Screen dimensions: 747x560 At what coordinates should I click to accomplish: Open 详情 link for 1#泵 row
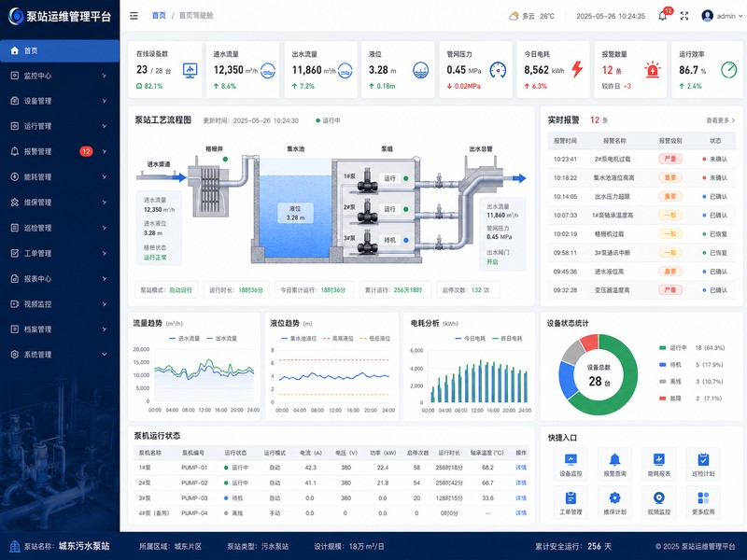click(x=521, y=468)
